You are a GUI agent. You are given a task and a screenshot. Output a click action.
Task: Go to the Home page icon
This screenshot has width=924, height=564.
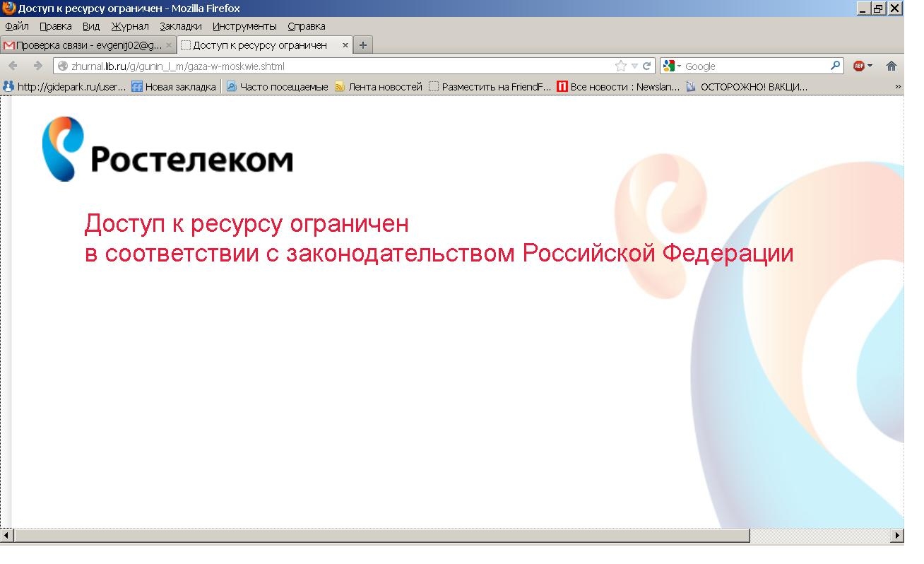pyautogui.click(x=891, y=66)
